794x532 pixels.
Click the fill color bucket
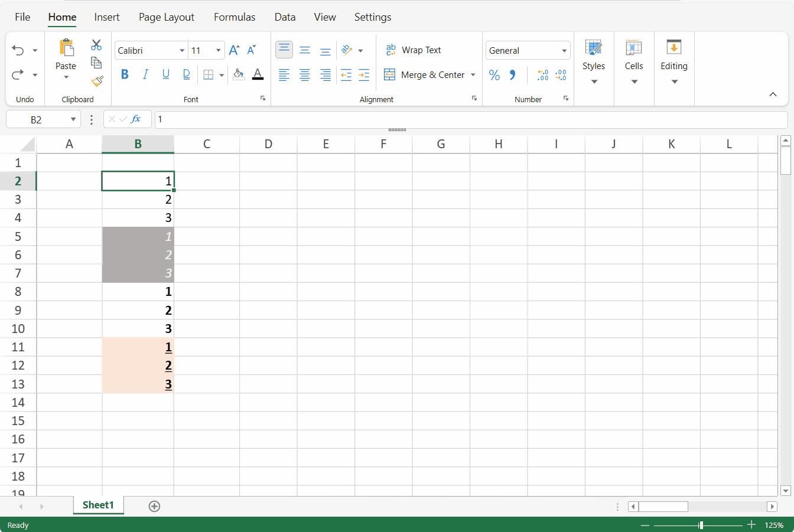[x=239, y=74]
